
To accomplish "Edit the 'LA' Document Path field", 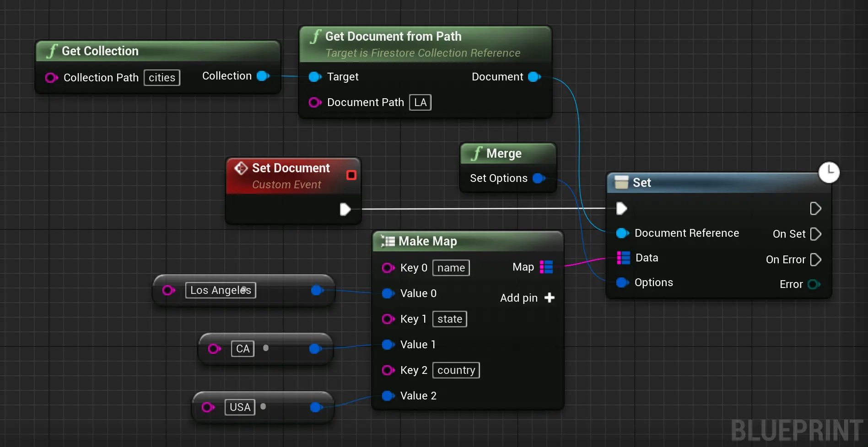I will (x=420, y=102).
